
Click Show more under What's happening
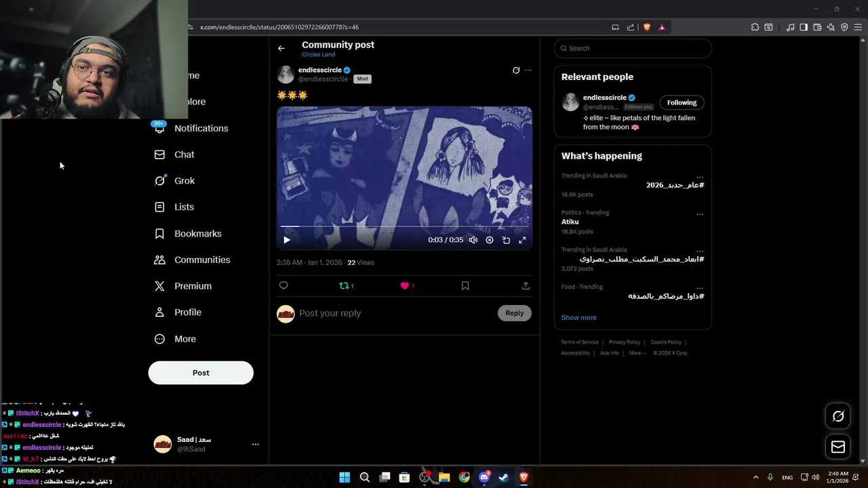[x=578, y=317]
